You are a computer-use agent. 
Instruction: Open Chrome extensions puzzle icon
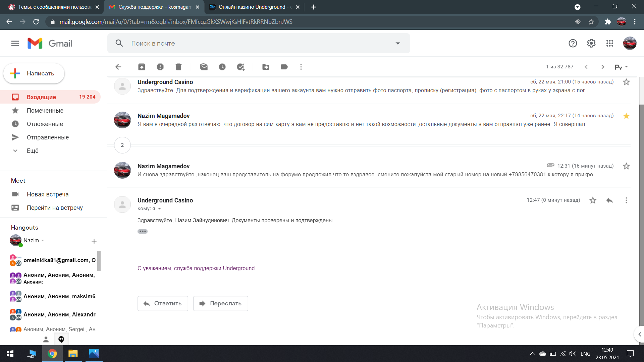pyautogui.click(x=608, y=22)
